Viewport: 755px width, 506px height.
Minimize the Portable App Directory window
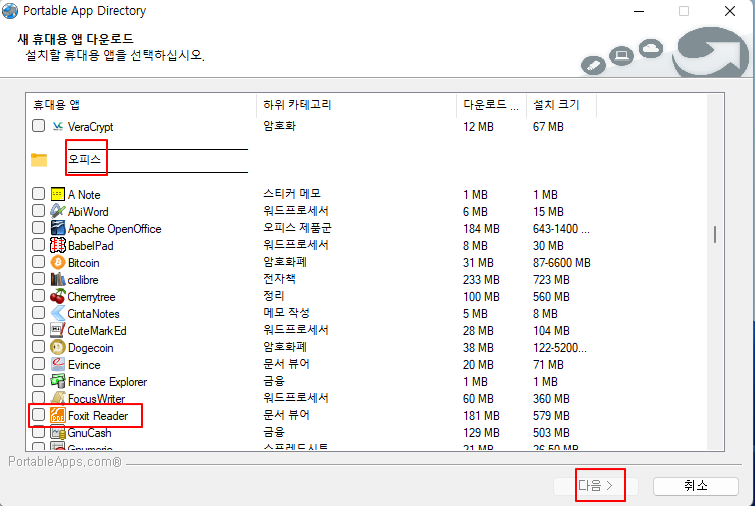pyautogui.click(x=639, y=11)
